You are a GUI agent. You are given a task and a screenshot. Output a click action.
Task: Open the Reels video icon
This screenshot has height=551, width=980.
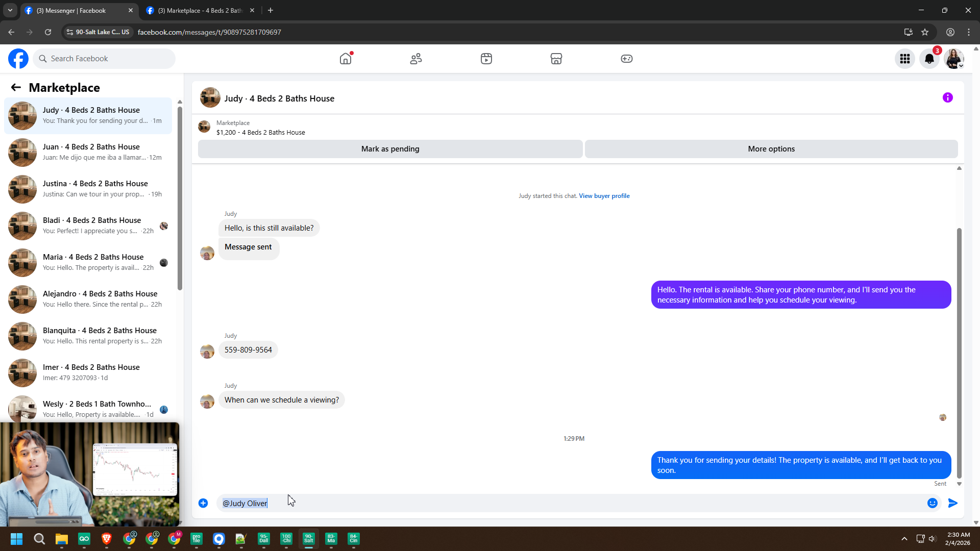click(x=486, y=59)
